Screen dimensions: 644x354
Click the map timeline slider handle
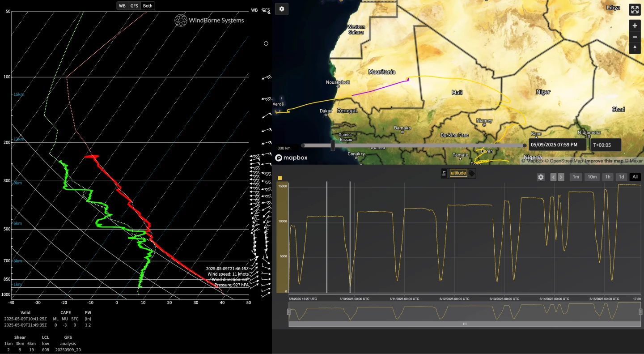333,145
